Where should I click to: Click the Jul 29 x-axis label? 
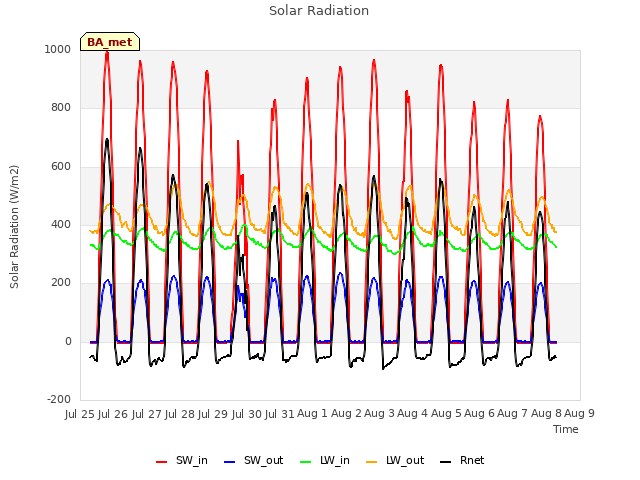coord(213,414)
